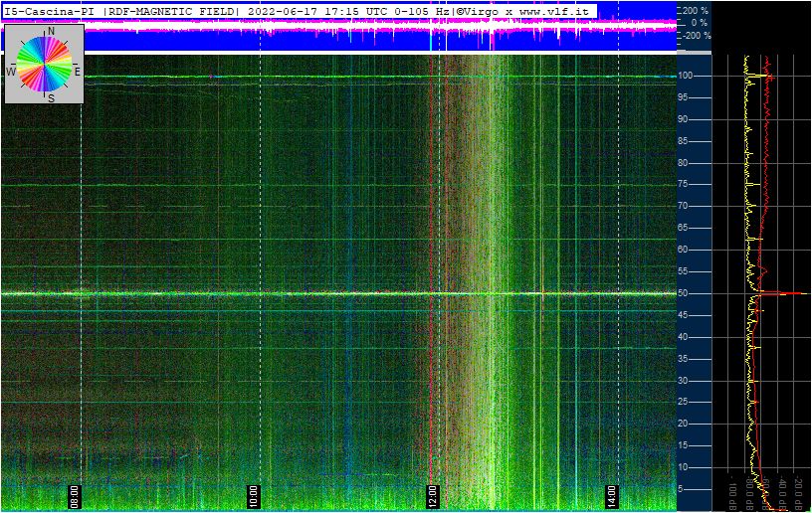Click the E label on the compass
The height and width of the screenshot is (513, 812).
tap(78, 73)
